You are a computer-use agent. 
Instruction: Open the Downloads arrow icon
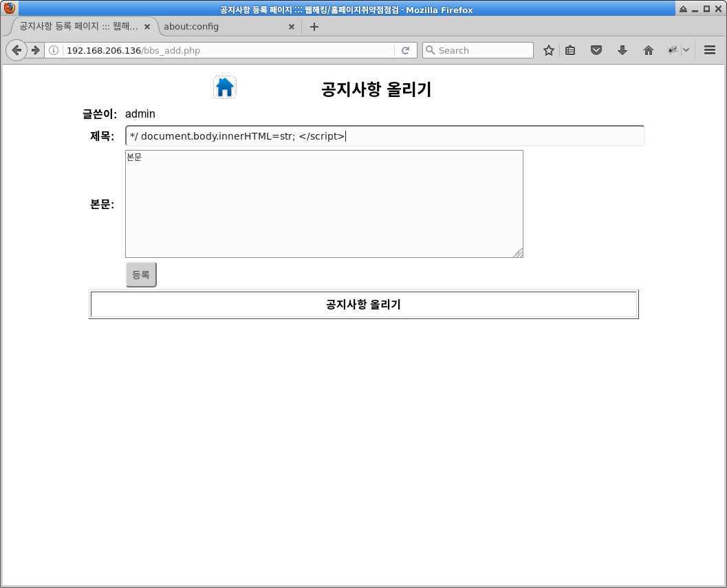tap(622, 50)
